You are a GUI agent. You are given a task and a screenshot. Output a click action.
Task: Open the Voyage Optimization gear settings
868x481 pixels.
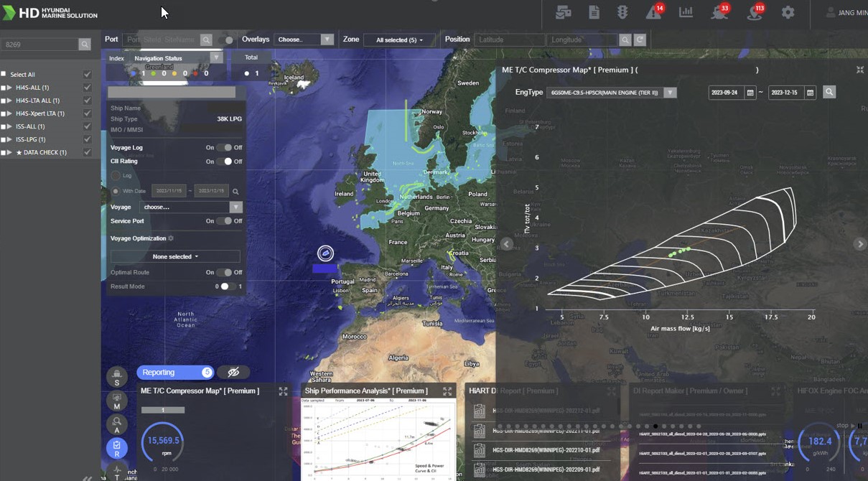(x=171, y=238)
